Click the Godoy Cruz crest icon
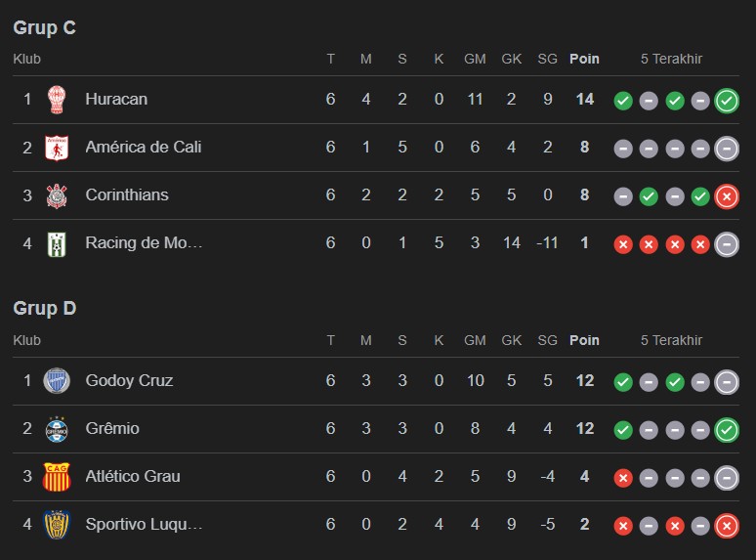The height and width of the screenshot is (560, 756). pyautogui.click(x=57, y=380)
